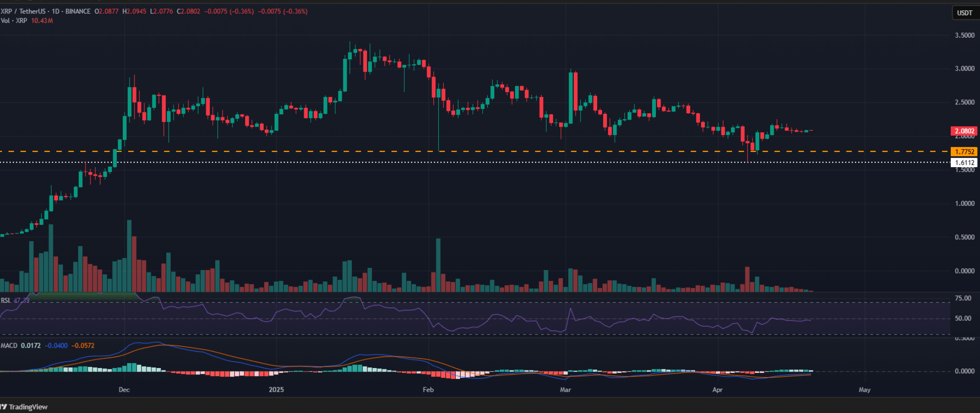Open the USDT currency selector
980x413 pixels.
965,13
